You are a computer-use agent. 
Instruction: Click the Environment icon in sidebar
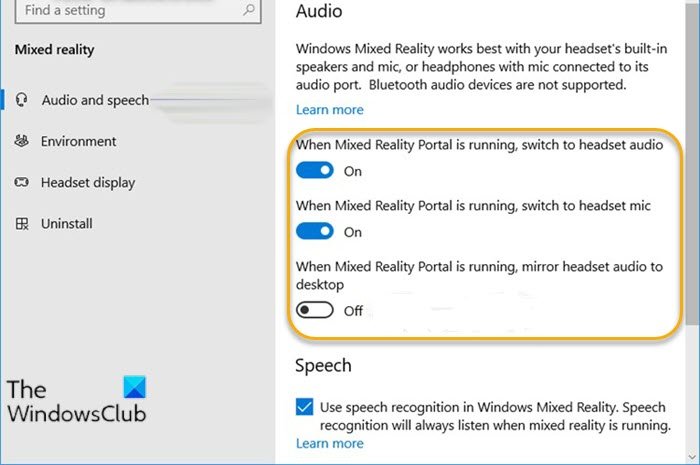click(21, 141)
